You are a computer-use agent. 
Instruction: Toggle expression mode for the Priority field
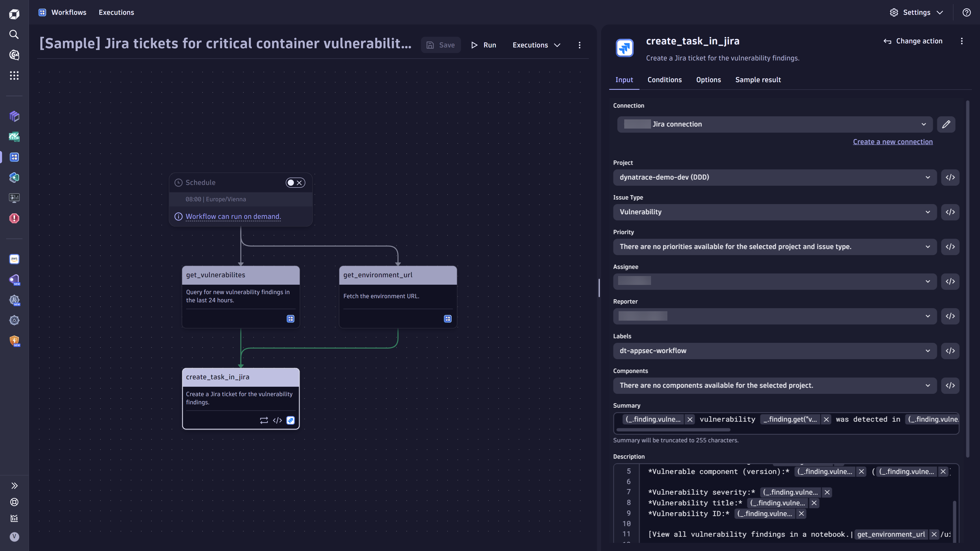(950, 247)
